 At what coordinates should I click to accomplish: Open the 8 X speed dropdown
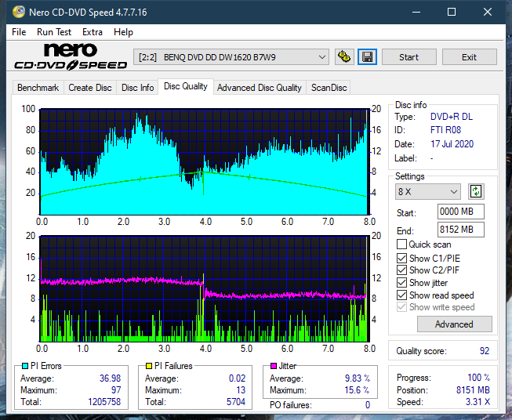tap(428, 191)
